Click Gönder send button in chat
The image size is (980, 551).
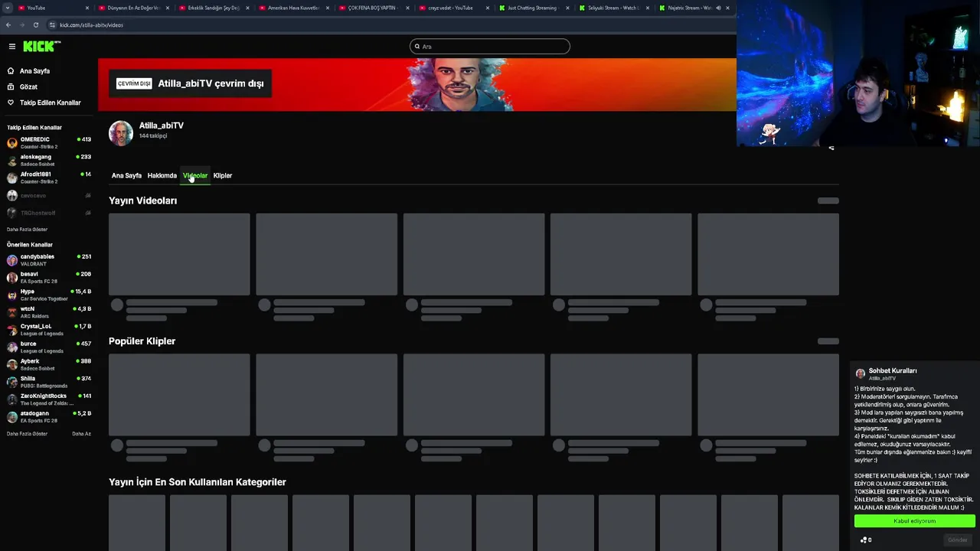point(958,540)
